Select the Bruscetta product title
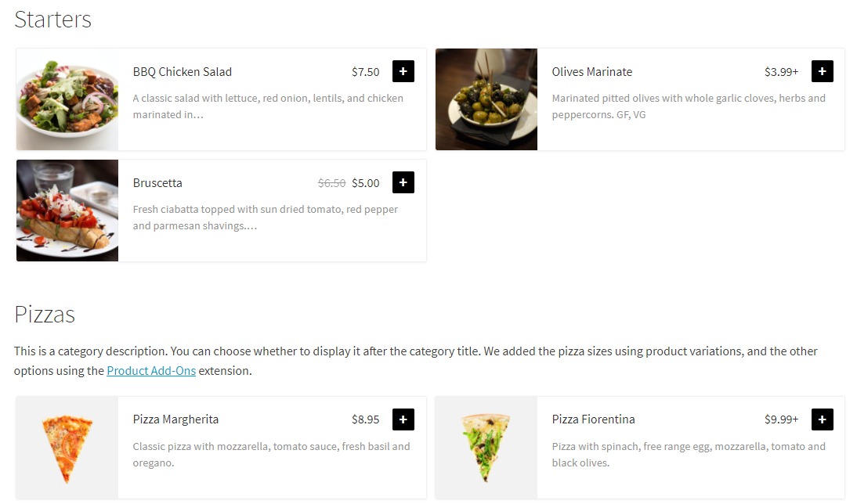Screen dimensions: 857x504 coord(157,183)
